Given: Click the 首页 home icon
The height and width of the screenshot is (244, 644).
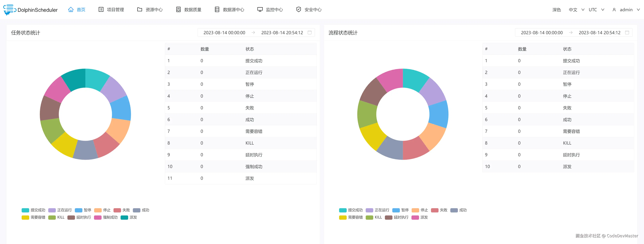Looking at the screenshot, I should (71, 10).
